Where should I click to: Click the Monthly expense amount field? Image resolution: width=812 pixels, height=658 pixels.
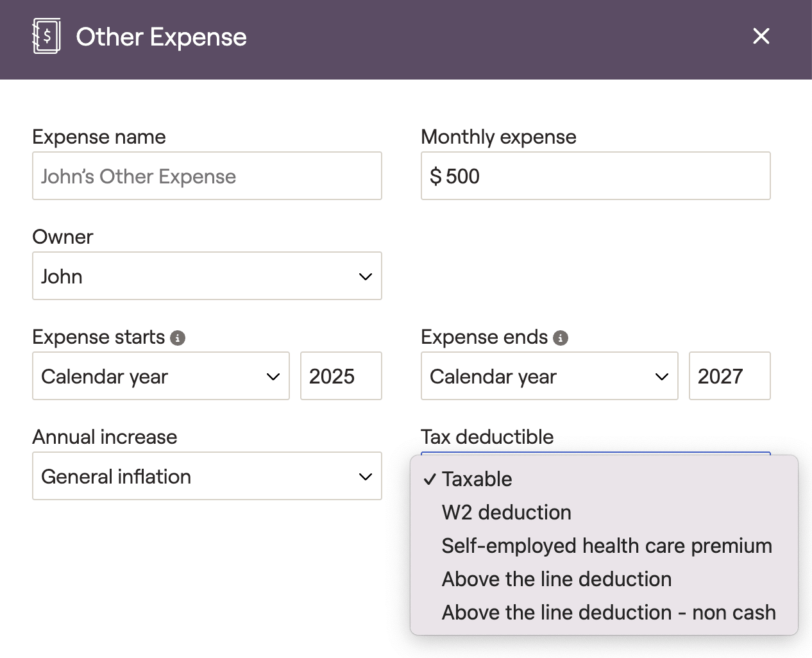pyautogui.click(x=595, y=176)
